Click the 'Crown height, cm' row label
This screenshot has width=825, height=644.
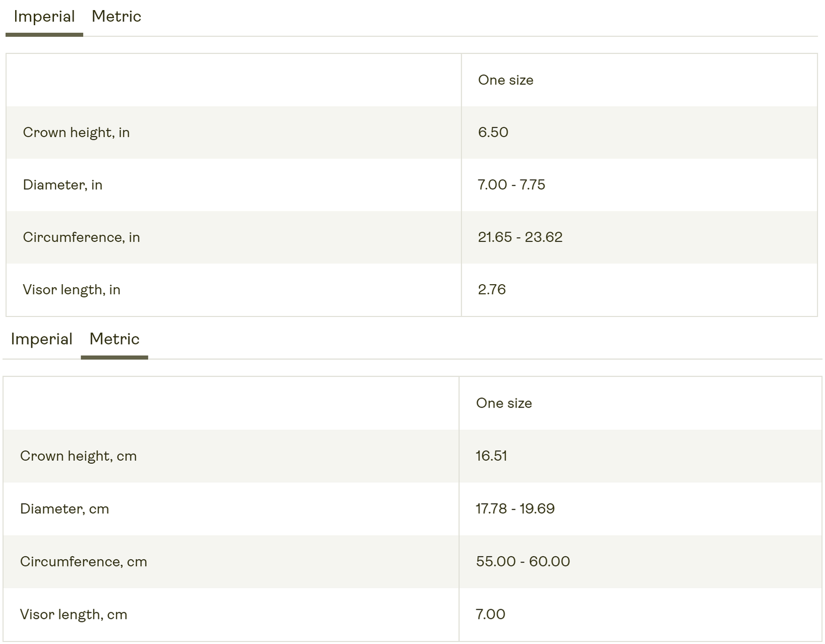[x=79, y=456]
